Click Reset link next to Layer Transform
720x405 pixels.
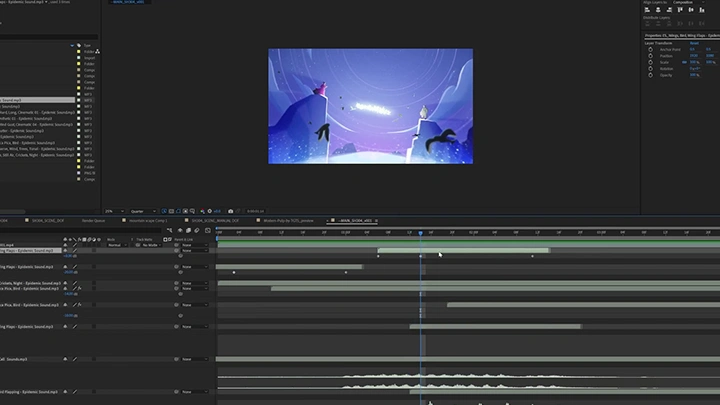(694, 43)
